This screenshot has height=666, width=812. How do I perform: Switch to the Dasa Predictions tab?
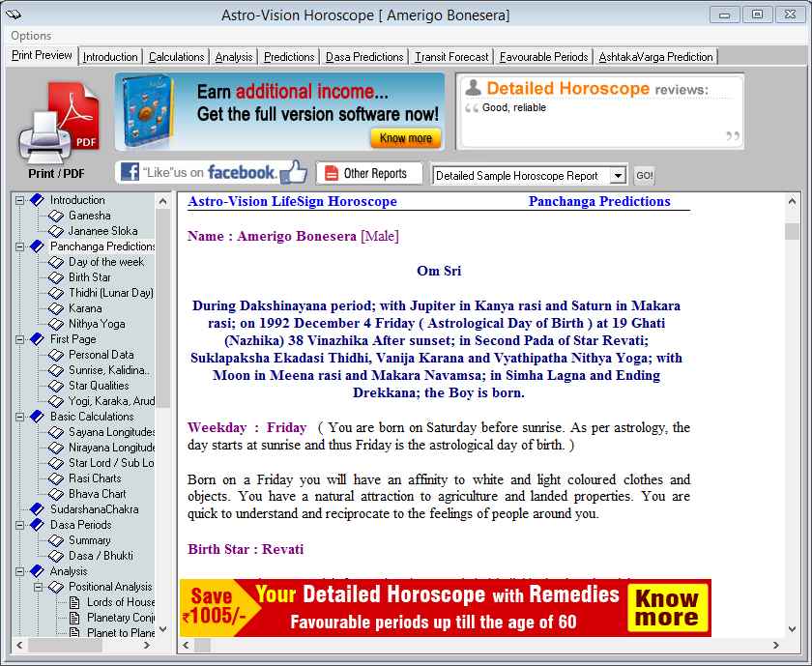364,56
